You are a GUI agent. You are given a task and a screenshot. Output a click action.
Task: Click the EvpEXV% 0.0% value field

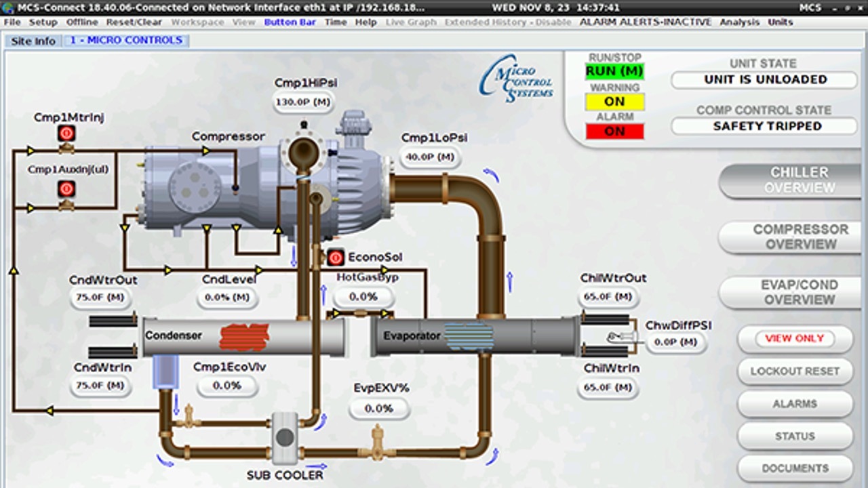379,409
